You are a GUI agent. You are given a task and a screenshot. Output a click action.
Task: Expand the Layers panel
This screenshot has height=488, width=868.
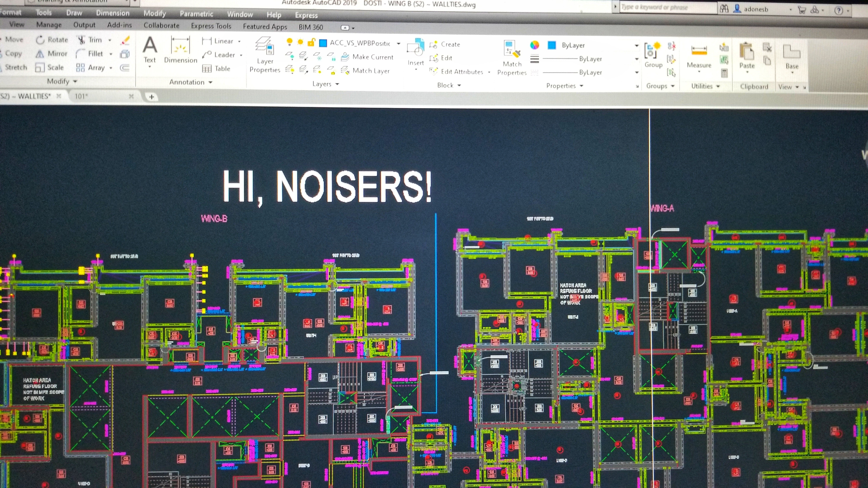325,84
